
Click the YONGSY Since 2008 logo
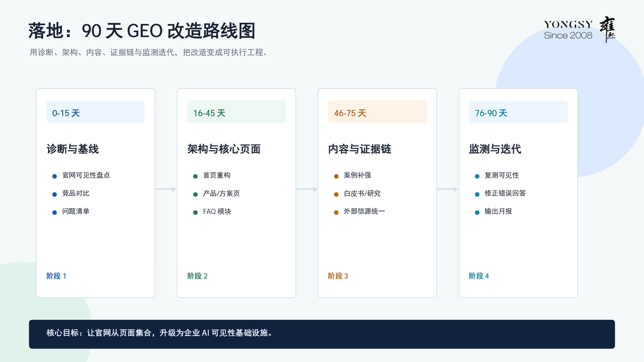click(568, 30)
